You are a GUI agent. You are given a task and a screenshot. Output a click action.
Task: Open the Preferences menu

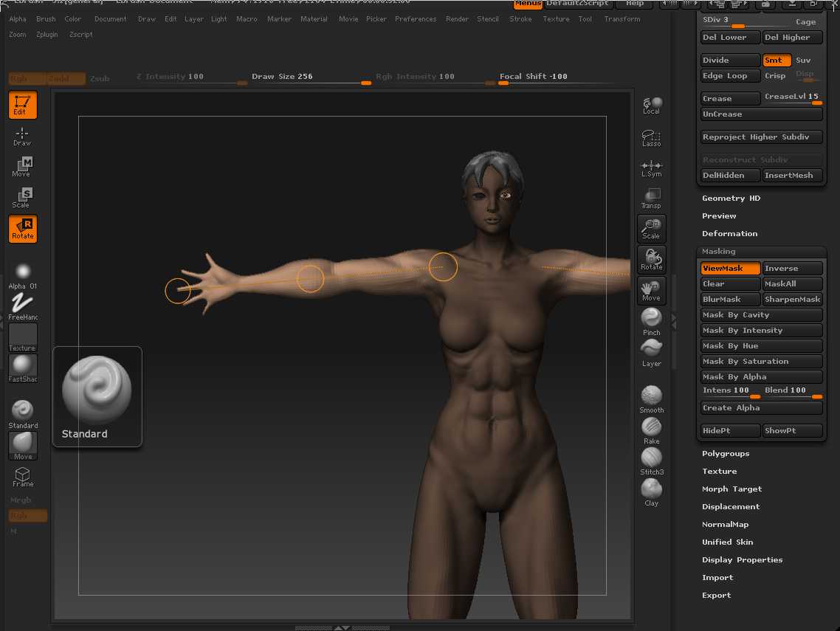pyautogui.click(x=416, y=19)
